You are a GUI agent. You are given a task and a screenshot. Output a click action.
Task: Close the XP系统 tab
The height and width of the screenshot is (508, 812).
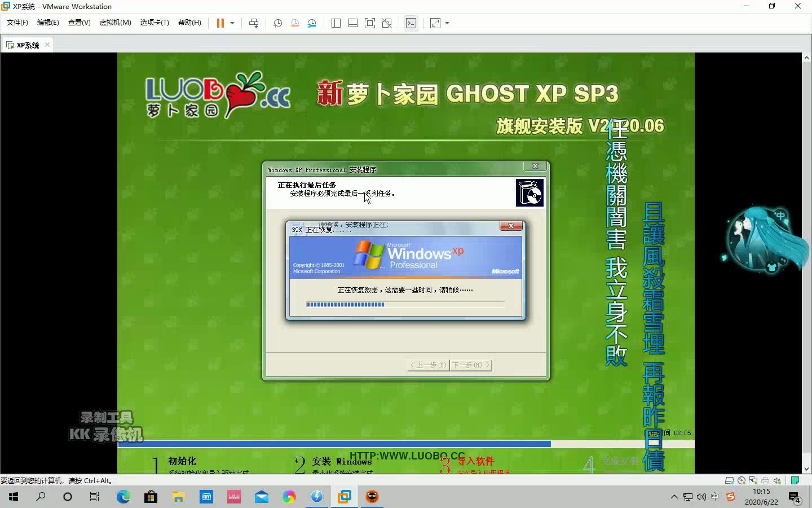click(x=47, y=45)
